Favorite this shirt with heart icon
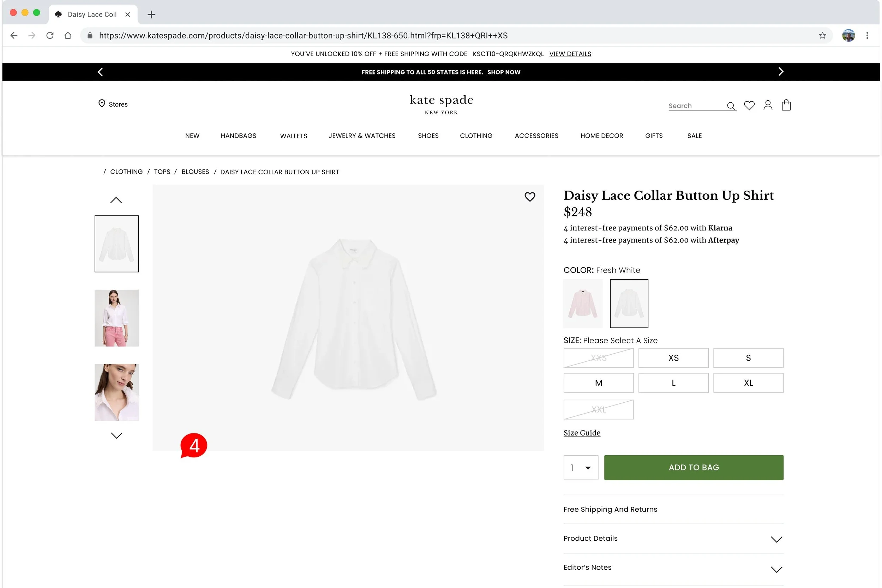Image resolution: width=882 pixels, height=588 pixels. [x=529, y=197]
